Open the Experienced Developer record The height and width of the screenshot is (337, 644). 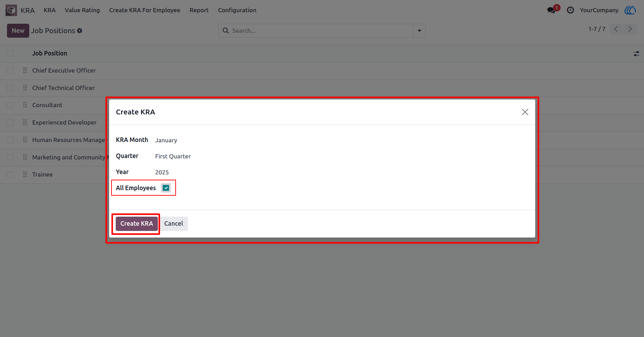coord(64,122)
